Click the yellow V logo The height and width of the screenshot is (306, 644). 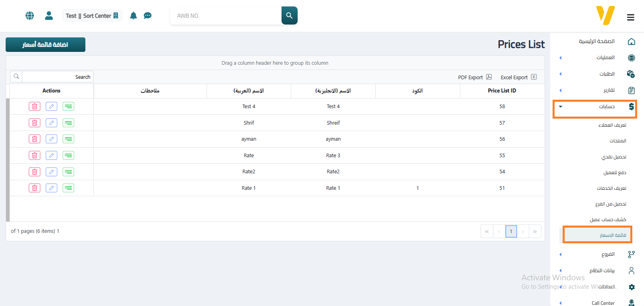(605, 16)
